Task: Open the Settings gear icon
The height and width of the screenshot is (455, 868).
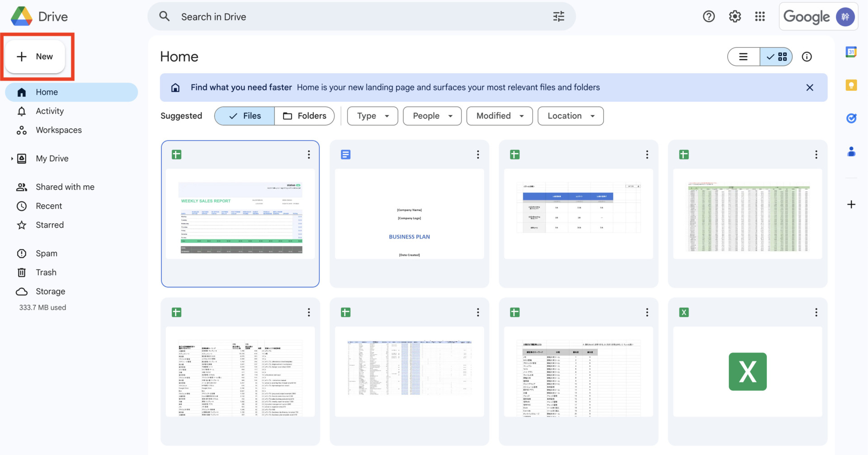Action: click(735, 17)
